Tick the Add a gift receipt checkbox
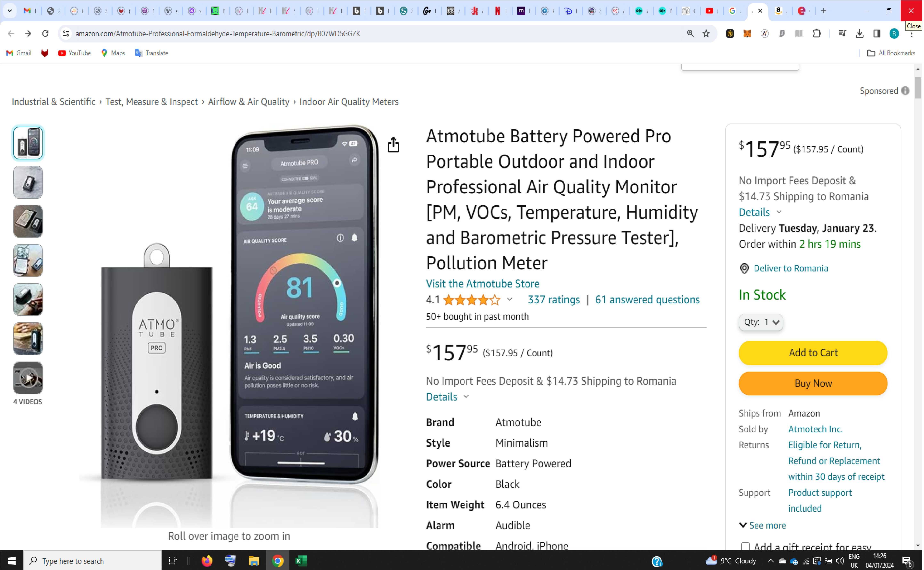Image resolution: width=924 pixels, height=570 pixels. [x=745, y=547]
